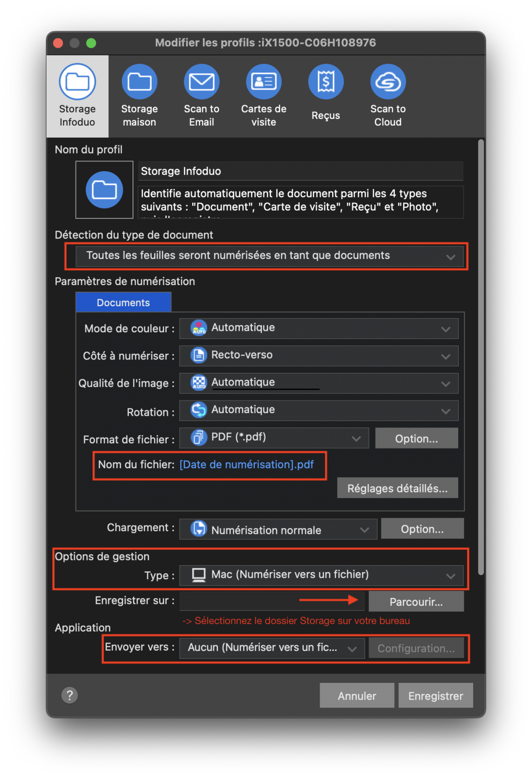Expand the Rotation dropdown
This screenshot has height=779, width=532.
tap(319, 411)
